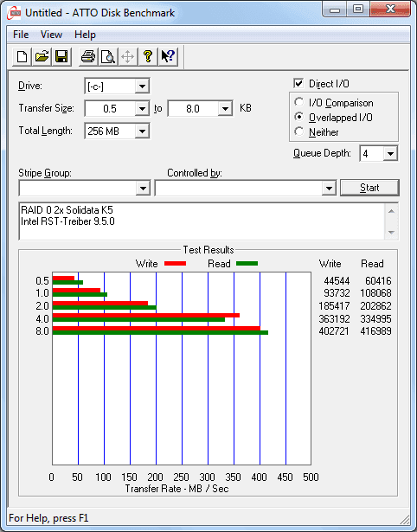Select the Neither radio option

point(299,131)
